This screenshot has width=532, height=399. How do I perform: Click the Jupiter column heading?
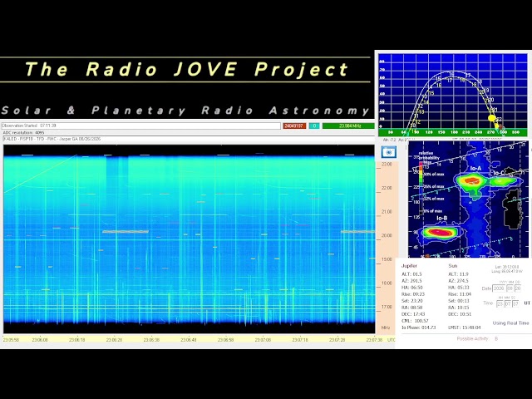409,266
